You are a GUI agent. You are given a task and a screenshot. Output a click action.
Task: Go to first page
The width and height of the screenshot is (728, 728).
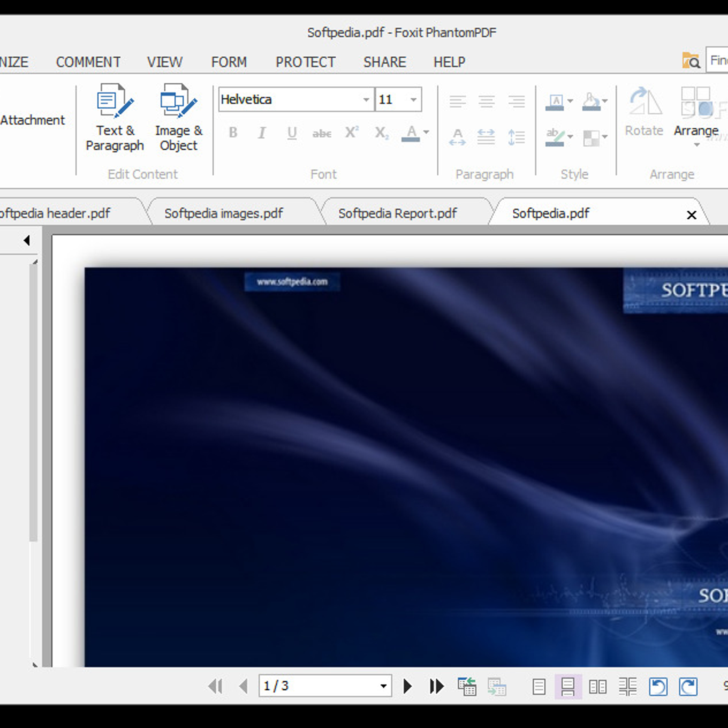click(x=215, y=686)
